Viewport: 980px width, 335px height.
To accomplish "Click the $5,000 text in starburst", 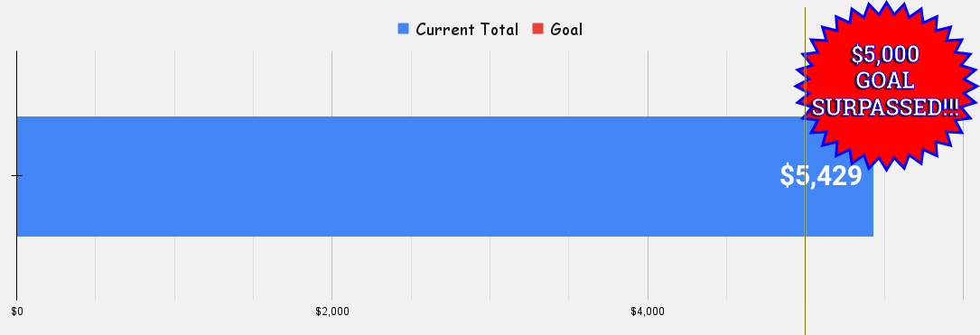I will pyautogui.click(x=885, y=54).
